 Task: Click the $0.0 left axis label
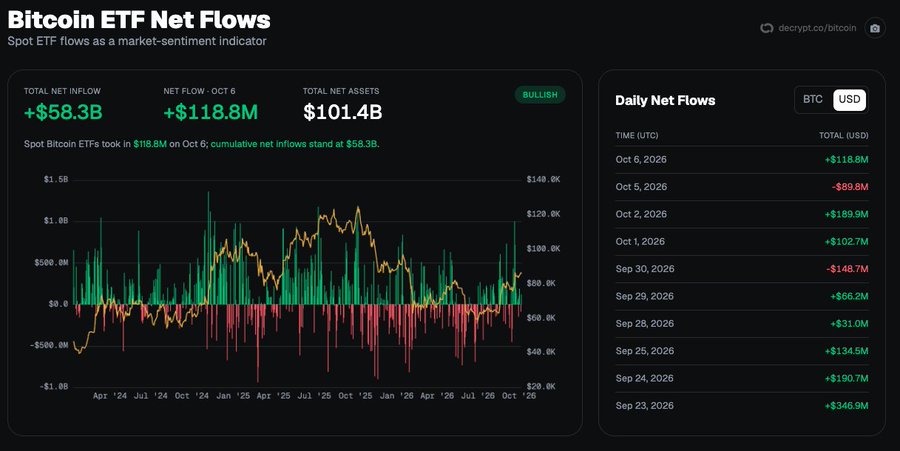58,304
